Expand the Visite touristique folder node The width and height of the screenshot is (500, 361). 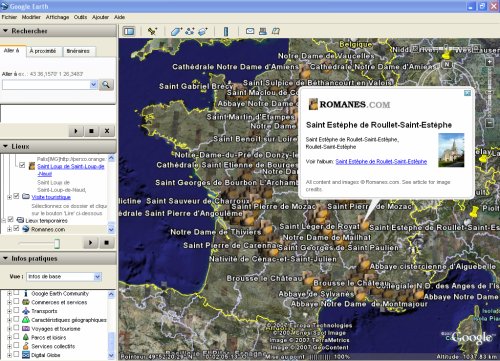[x=9, y=197]
